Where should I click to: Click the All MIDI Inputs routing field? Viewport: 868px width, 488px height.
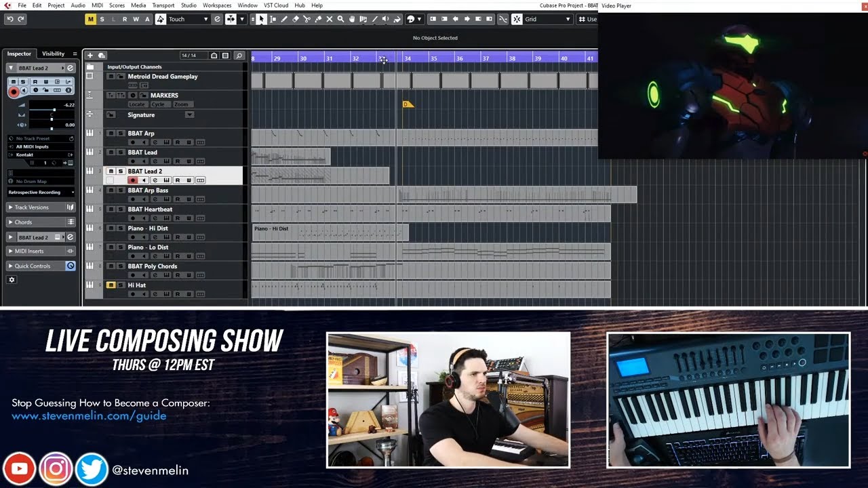[41, 146]
